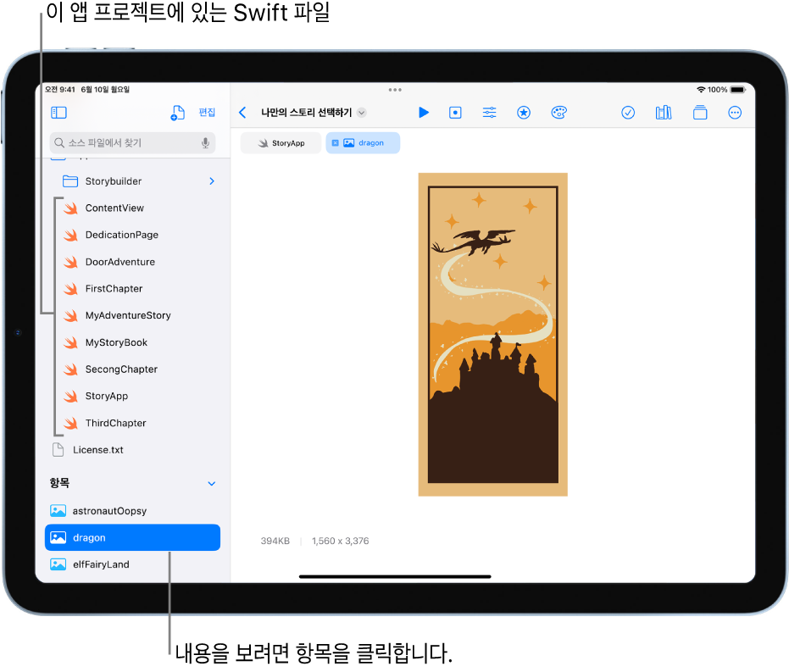Select the ThirdChapter Swift file
The height and width of the screenshot is (672, 789).
132,423
